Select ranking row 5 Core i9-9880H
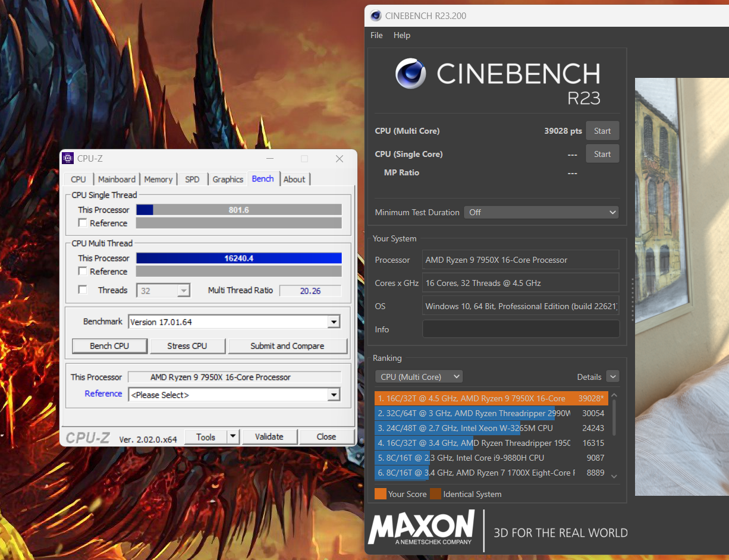Image resolution: width=729 pixels, height=560 pixels. tap(491, 458)
